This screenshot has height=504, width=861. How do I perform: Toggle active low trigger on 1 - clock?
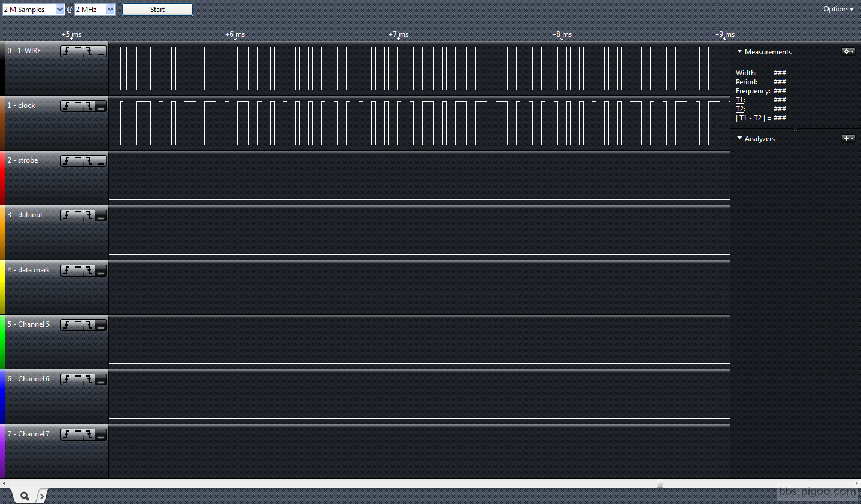101,106
